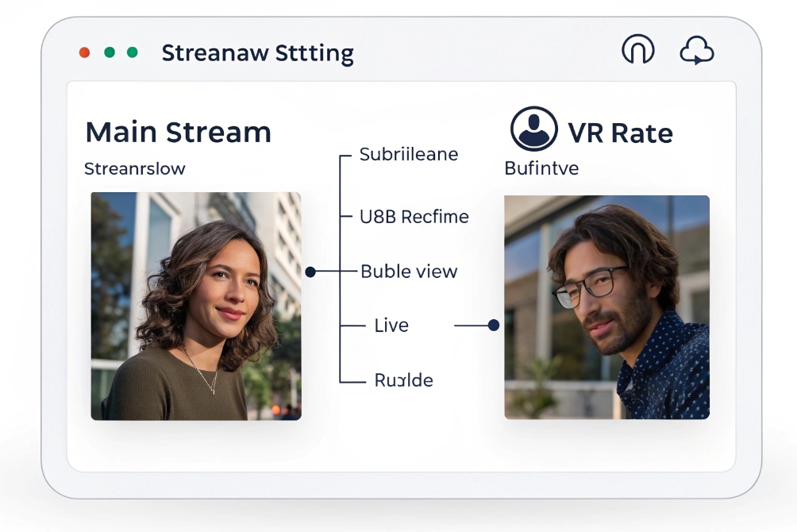The image size is (797, 532).
Task: Toggle the Buble view setting
Action: [x=409, y=271]
